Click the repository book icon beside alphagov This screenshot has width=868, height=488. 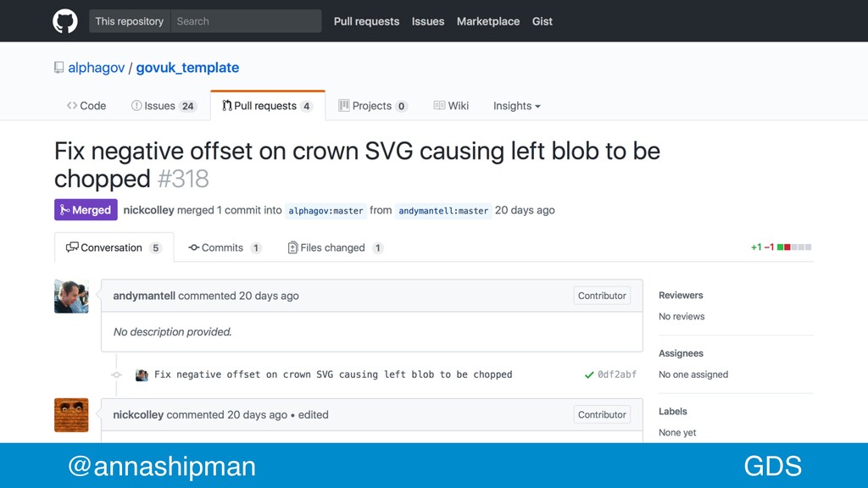coord(58,68)
